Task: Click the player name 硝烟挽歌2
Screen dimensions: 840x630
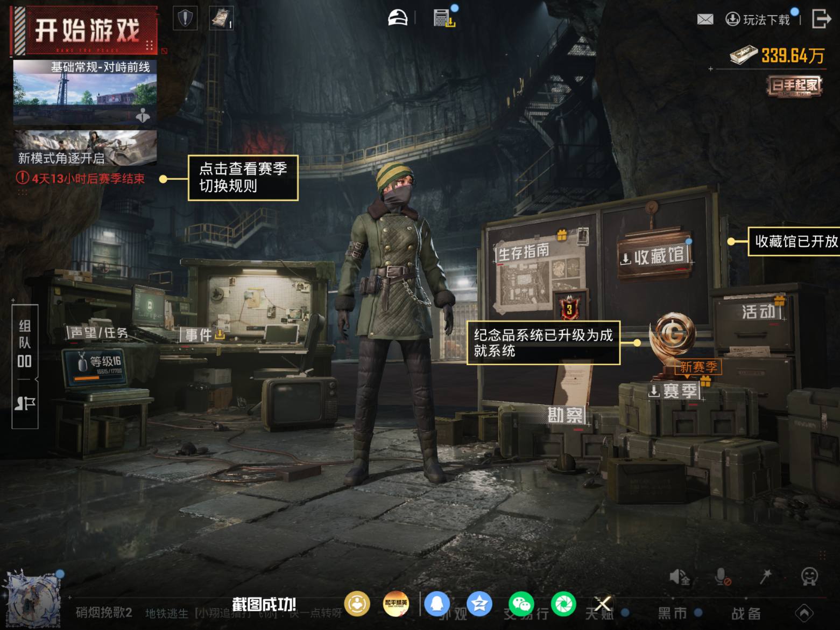Action: click(x=104, y=612)
